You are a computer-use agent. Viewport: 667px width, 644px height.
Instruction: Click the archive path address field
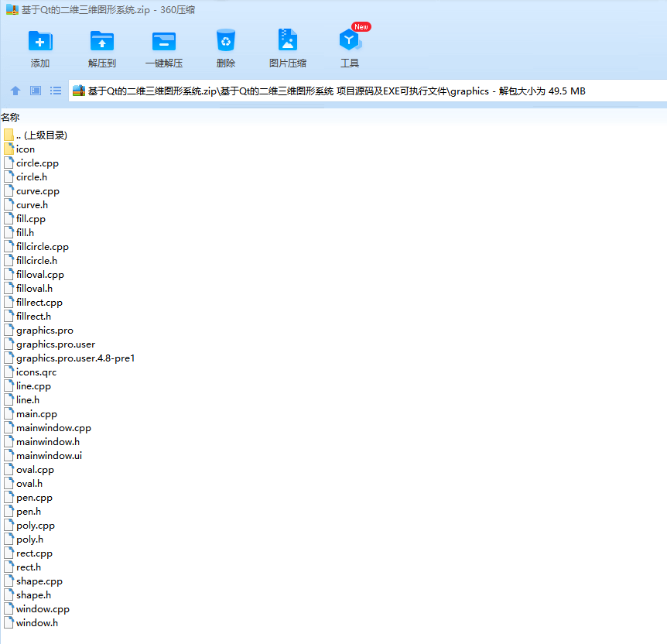click(368, 91)
